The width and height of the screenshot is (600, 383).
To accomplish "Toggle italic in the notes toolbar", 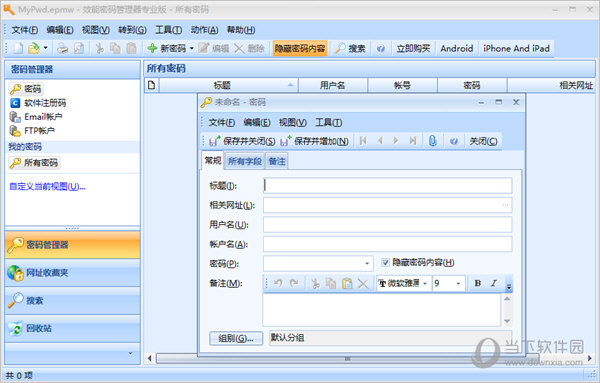I will point(494,284).
